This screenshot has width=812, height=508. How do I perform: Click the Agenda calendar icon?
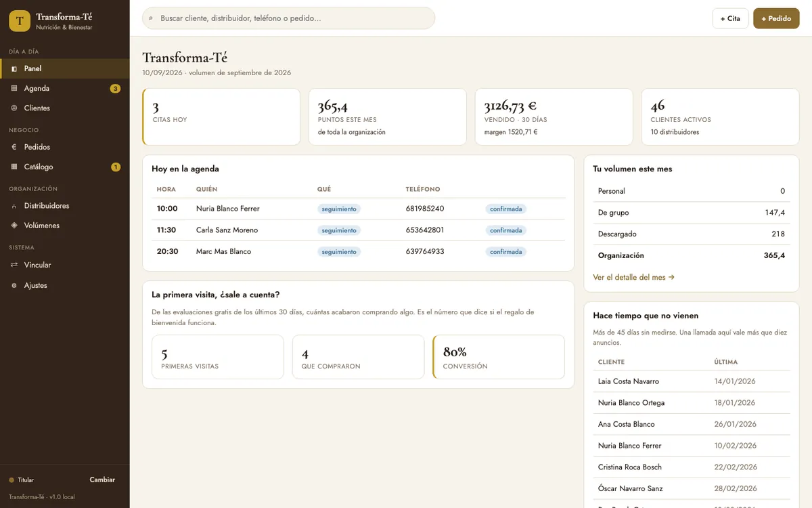tap(14, 89)
